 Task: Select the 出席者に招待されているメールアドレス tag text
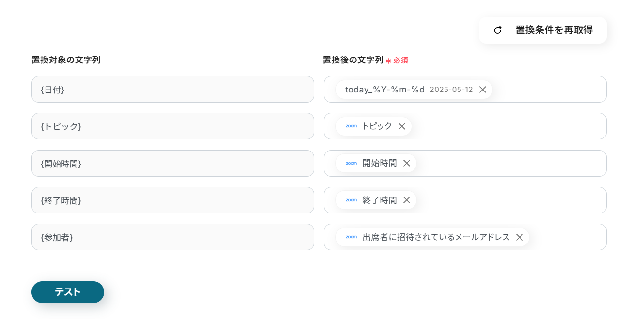pos(436,237)
